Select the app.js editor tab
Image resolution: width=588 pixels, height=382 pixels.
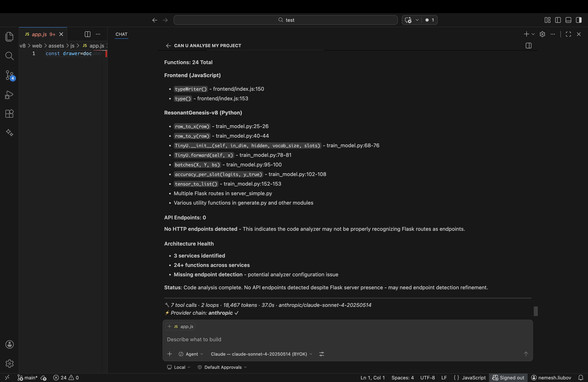tap(40, 34)
